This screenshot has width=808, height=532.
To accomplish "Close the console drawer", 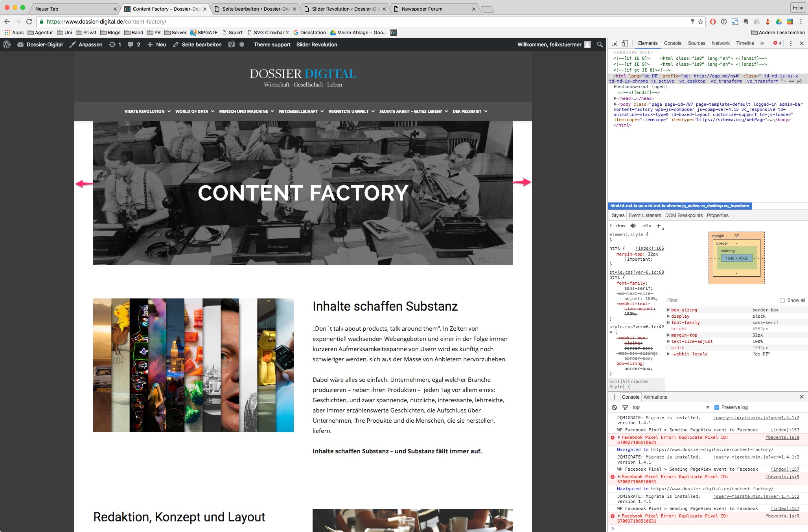I will point(802,397).
